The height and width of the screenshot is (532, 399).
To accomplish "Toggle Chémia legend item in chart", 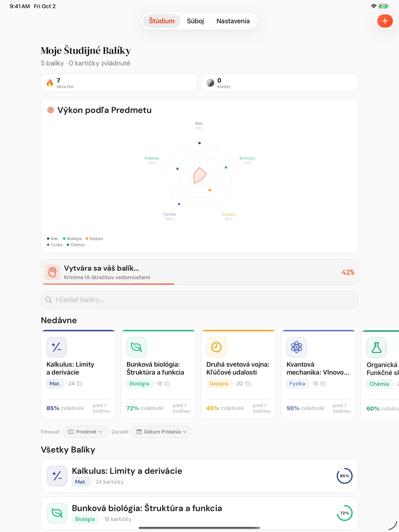I will click(x=75, y=245).
